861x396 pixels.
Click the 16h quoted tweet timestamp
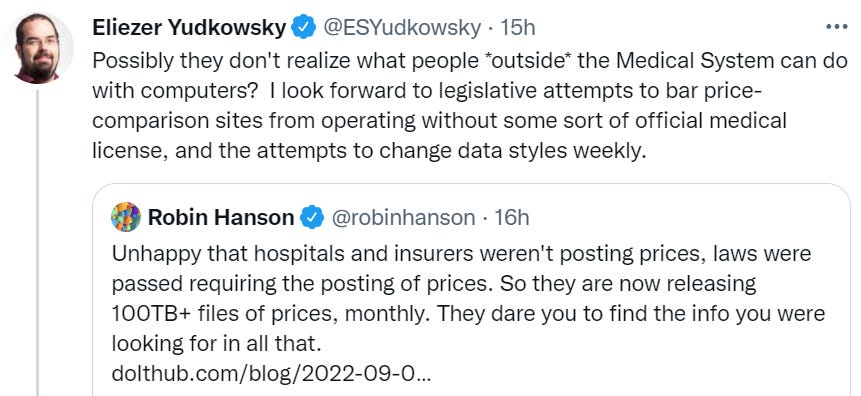click(x=511, y=217)
